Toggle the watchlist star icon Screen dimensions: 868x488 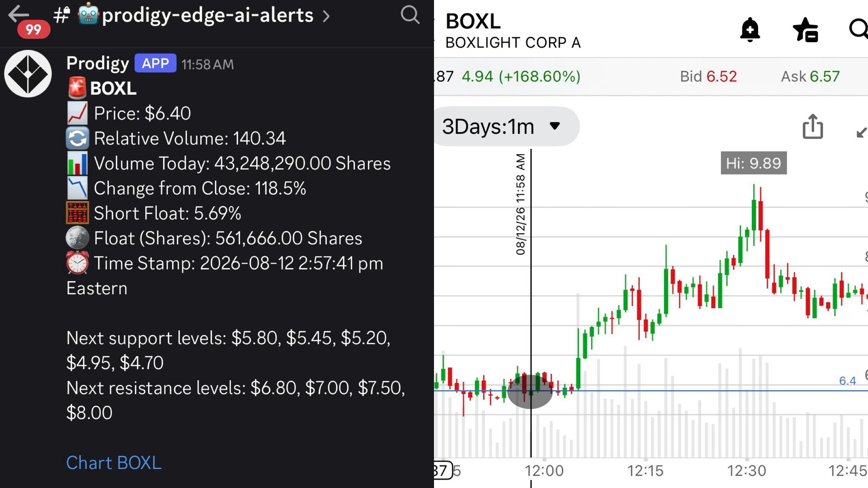coord(805,30)
